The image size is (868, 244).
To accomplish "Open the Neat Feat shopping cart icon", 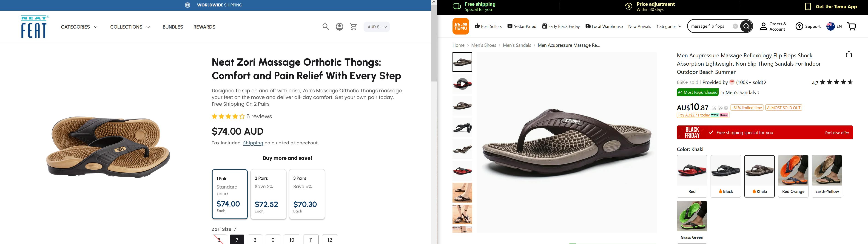I will point(353,27).
